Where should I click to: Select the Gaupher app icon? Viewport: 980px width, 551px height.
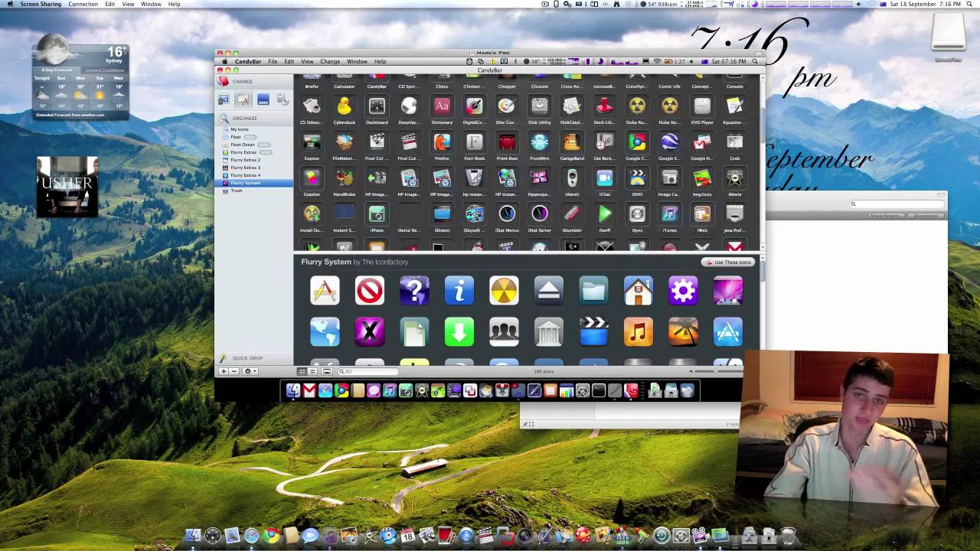(312, 178)
